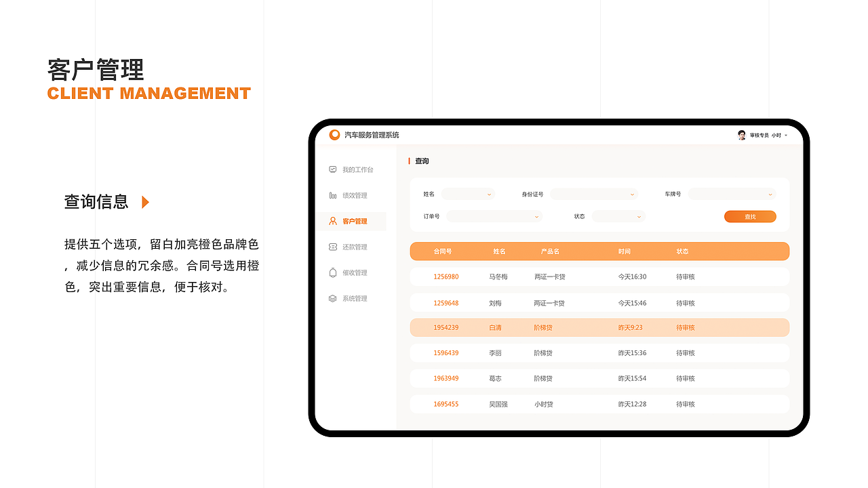Click the 查询 section heading
Screen dimensions: 868x488
coord(422,161)
